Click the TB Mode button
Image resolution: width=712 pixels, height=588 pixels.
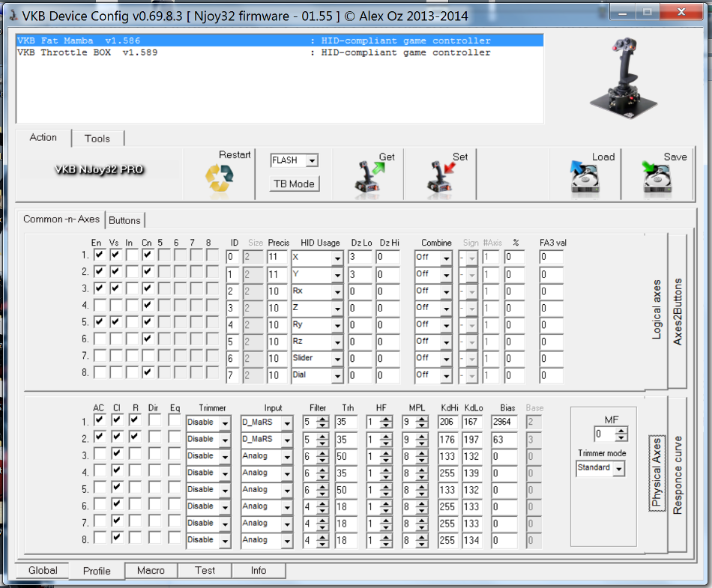[294, 184]
